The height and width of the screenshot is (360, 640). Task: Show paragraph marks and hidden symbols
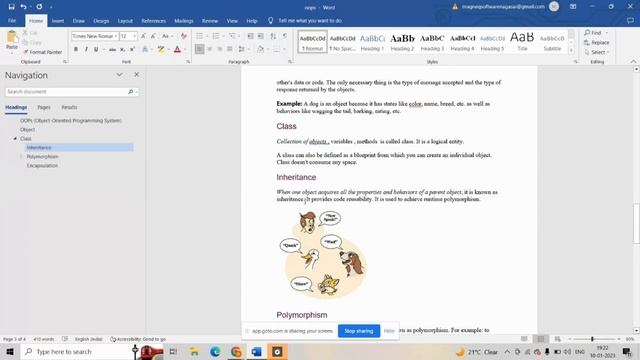(x=285, y=36)
